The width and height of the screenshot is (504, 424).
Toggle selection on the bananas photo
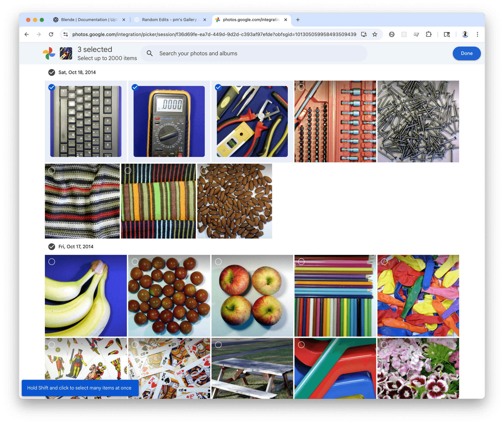coord(52,262)
